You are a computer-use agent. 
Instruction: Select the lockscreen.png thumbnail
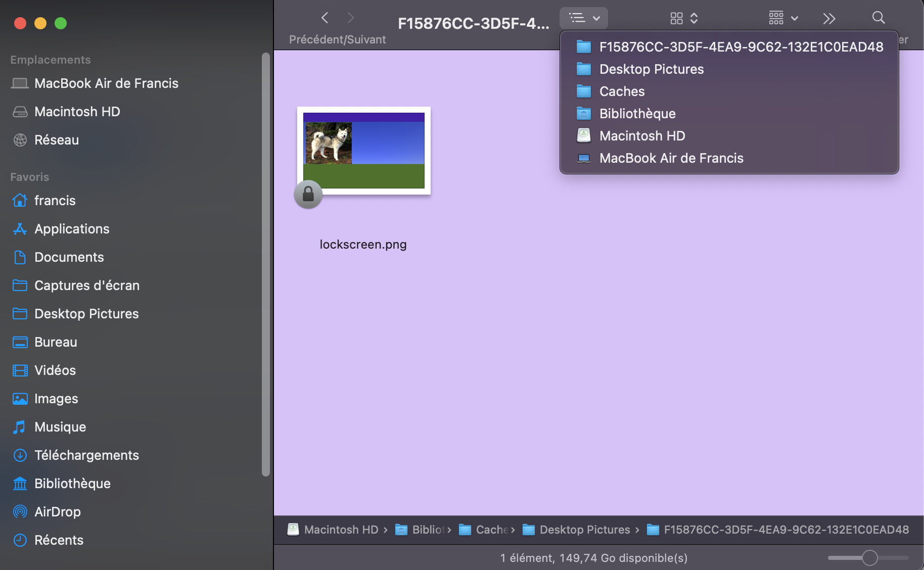[364, 151]
